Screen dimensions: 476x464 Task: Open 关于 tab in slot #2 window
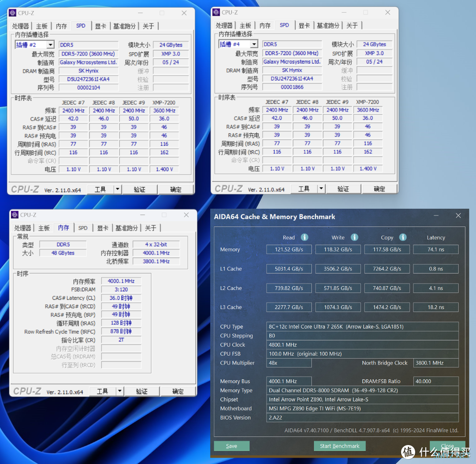click(x=149, y=26)
